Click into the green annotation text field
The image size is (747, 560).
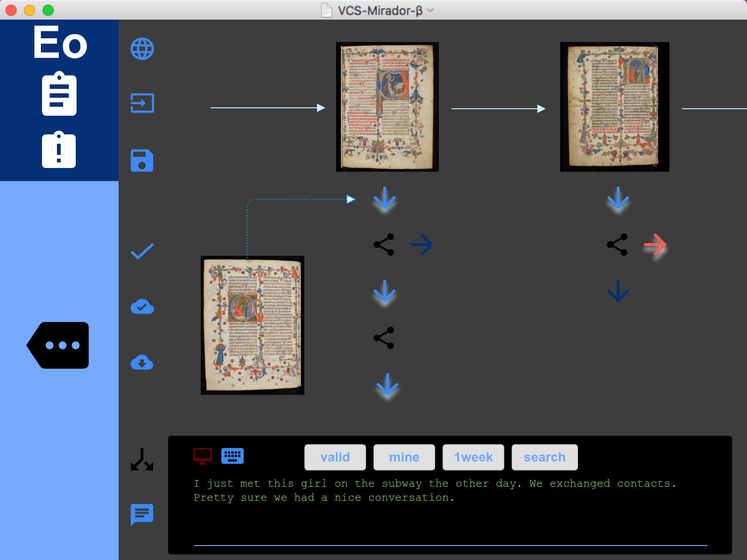coord(451,511)
